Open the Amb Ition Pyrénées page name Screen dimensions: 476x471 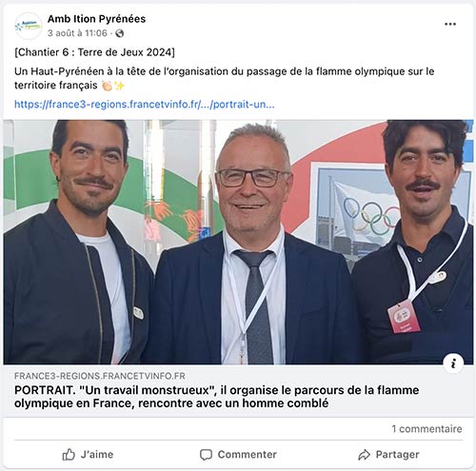coord(96,19)
